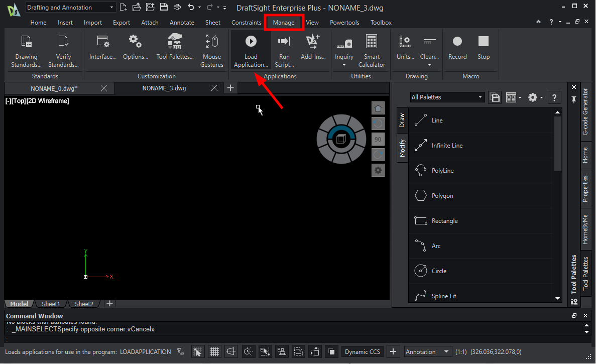Open the Home ribbon tab
This screenshot has height=364, width=596.
click(x=38, y=23)
